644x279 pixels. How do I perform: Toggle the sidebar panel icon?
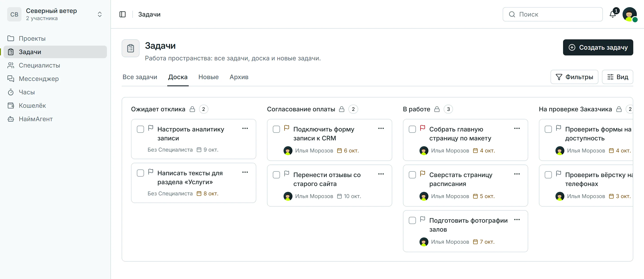pos(123,14)
